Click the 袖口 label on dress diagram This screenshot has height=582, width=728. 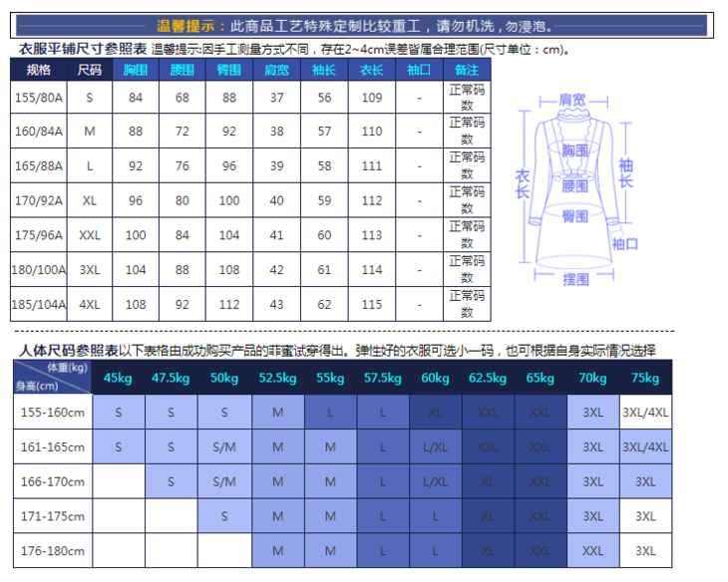(x=625, y=244)
